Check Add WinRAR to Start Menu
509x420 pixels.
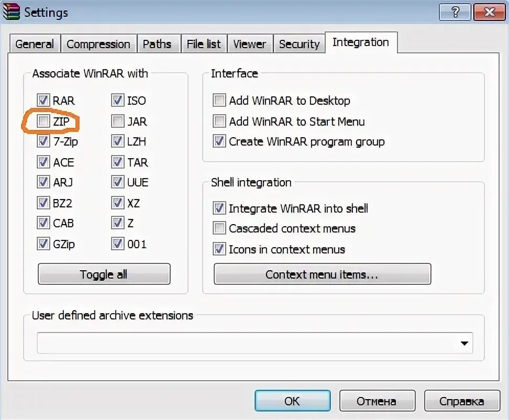click(x=219, y=121)
